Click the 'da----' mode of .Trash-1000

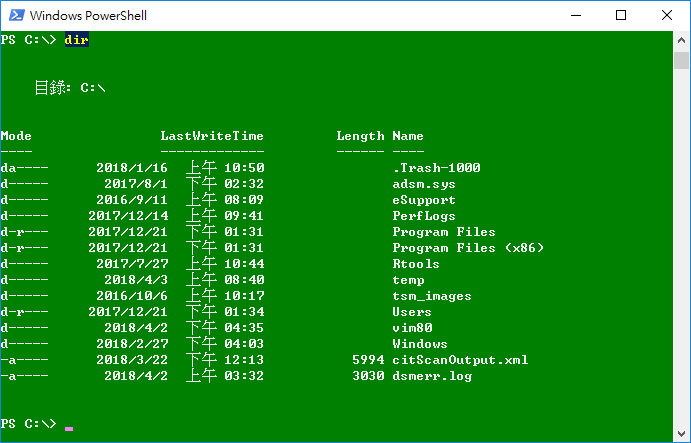tap(24, 168)
